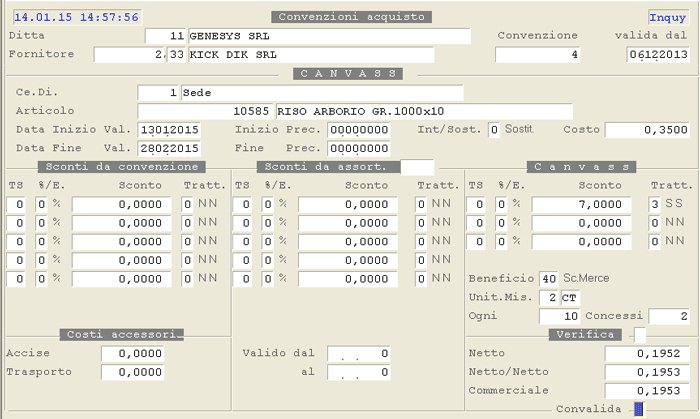Click the Valido dal date field

[x=359, y=353]
